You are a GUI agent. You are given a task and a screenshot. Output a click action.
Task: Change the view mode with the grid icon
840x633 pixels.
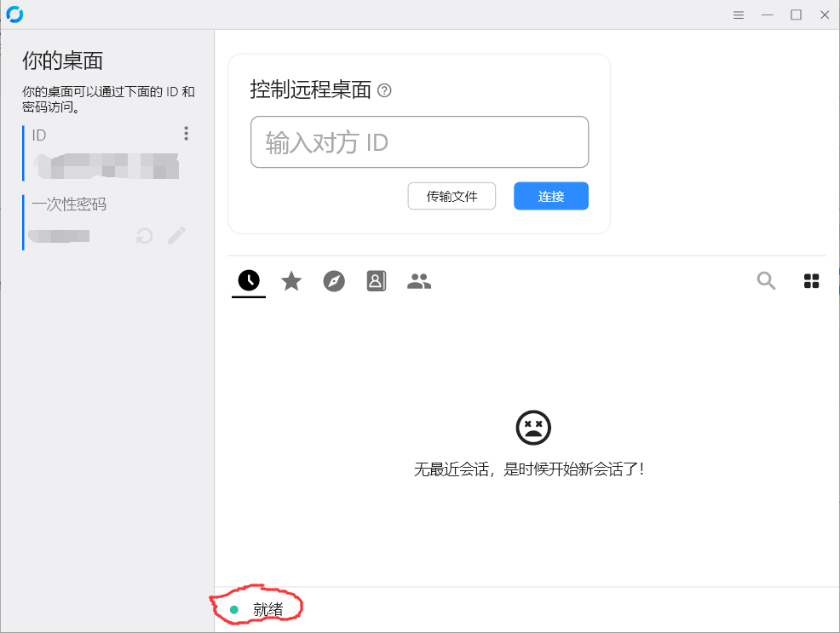pos(811,280)
